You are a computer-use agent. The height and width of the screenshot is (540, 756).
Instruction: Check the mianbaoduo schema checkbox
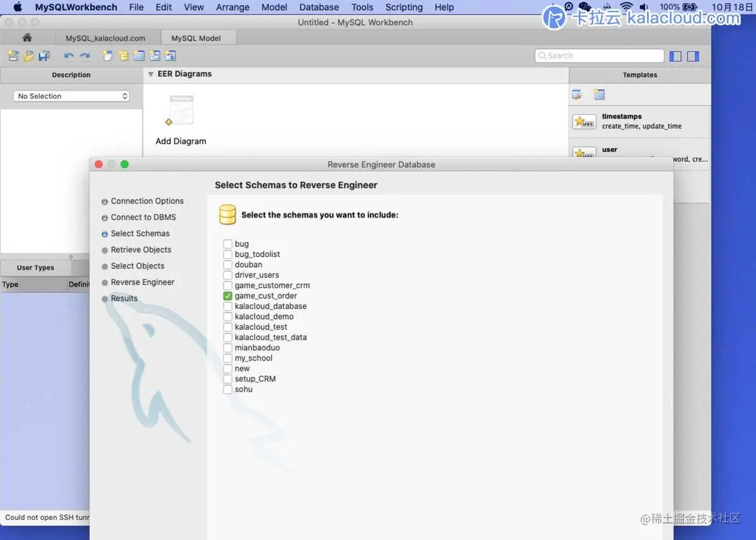(x=227, y=348)
